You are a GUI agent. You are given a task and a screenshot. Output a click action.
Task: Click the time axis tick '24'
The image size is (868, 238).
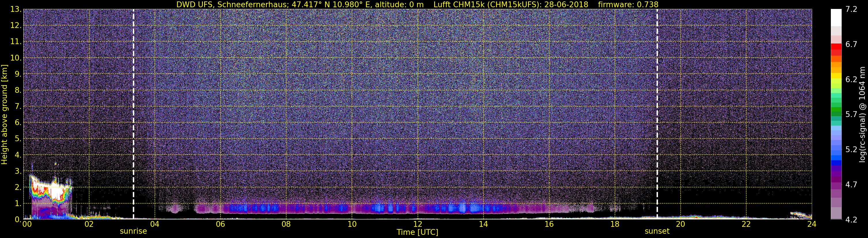[812, 224]
